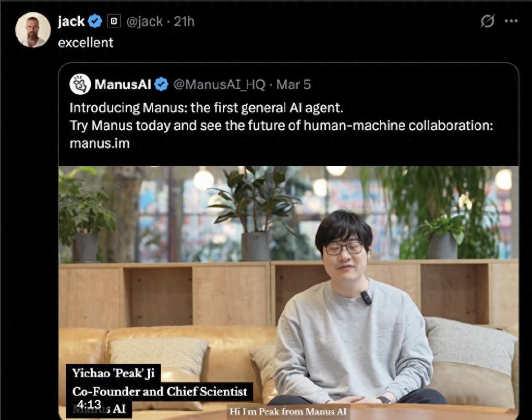Click the ManusAI logo avatar
Image resolution: width=532 pixels, height=420 pixels.
(x=80, y=84)
